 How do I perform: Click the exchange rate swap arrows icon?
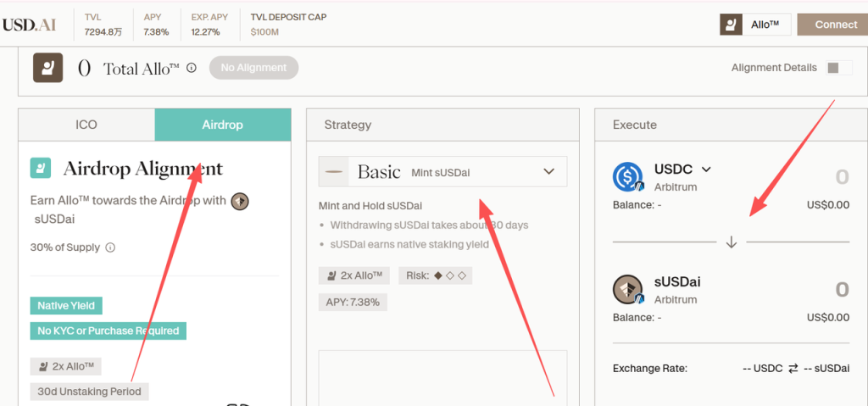click(793, 369)
